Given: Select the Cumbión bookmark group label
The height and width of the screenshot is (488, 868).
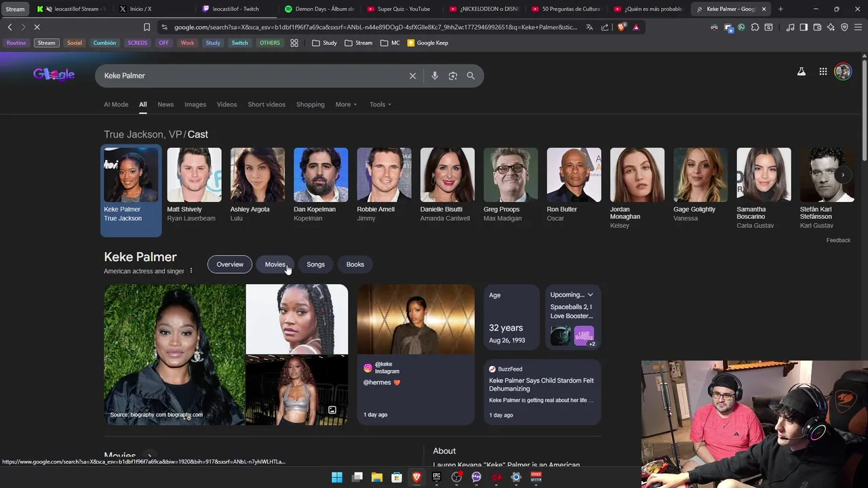Looking at the screenshot, I should coord(104,43).
